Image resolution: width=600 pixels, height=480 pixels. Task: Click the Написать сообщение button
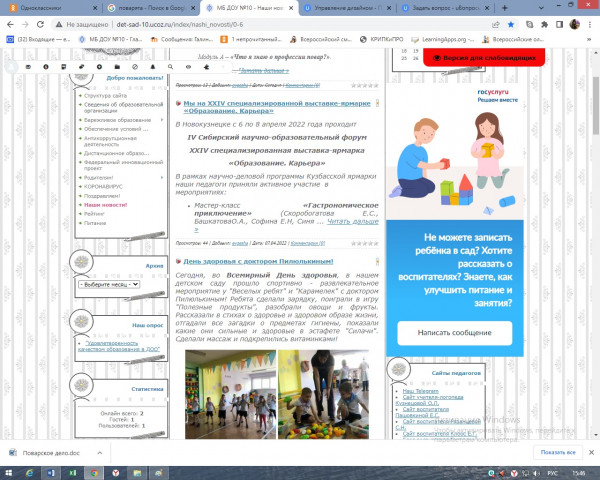click(x=455, y=333)
